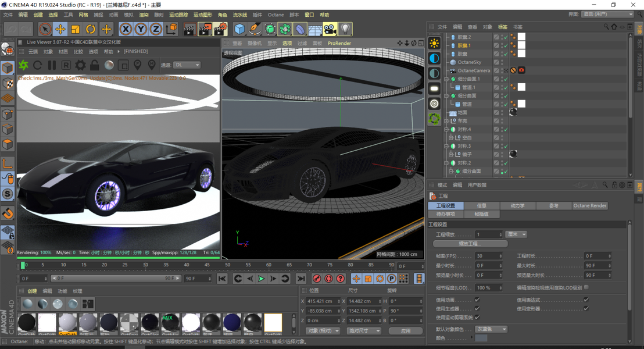Viewport: 644px width, 349px height.
Task: Uncheck the 使用表达式 checkbox
Action: 586,300
